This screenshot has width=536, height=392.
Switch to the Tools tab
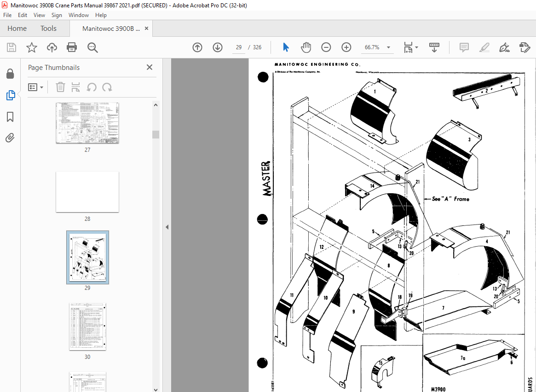click(49, 29)
